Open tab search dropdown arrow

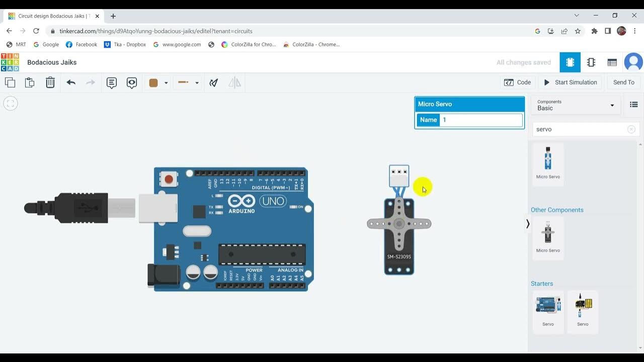(x=577, y=16)
